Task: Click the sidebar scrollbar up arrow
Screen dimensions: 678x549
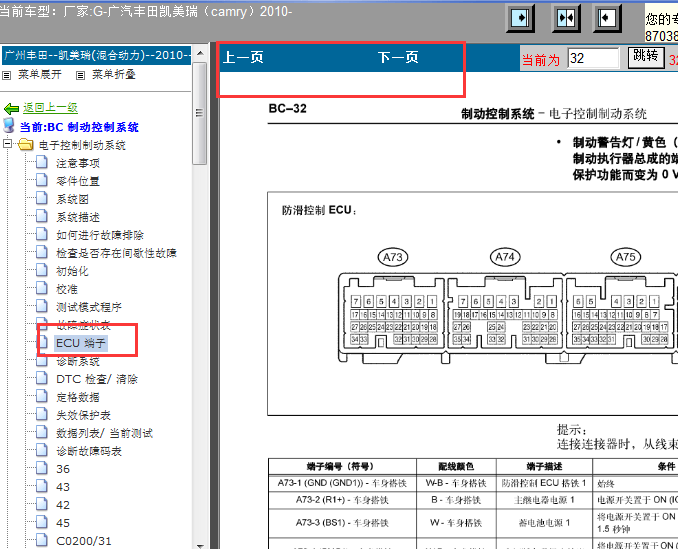Action: point(200,54)
